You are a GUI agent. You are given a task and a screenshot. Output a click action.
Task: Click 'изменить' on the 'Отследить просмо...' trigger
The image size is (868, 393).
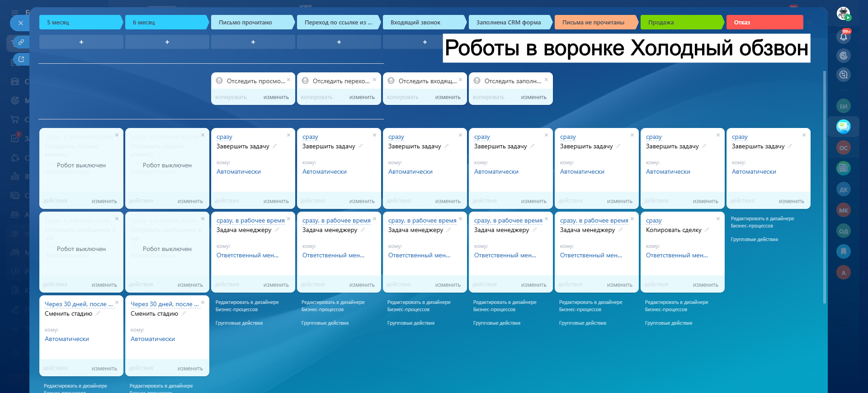click(276, 97)
